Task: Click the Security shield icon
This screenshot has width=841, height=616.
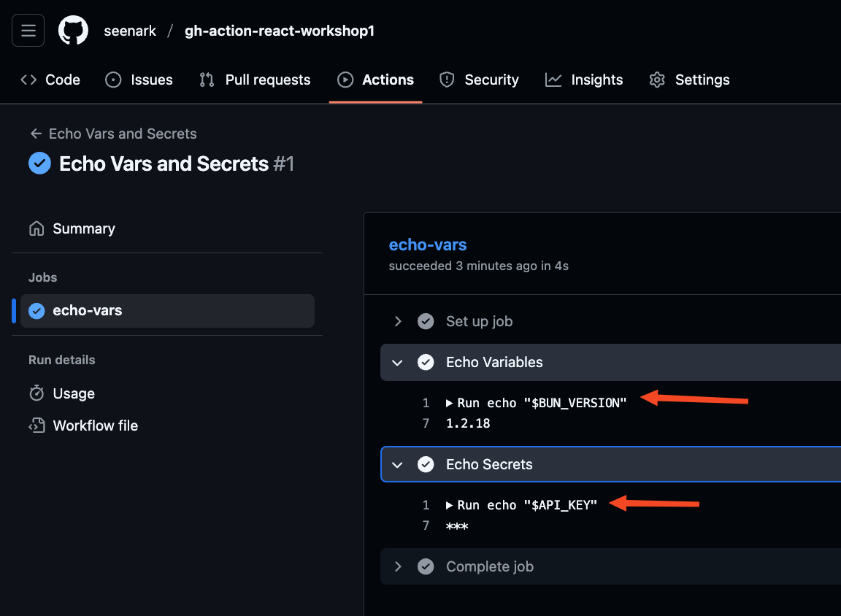Action: point(447,80)
